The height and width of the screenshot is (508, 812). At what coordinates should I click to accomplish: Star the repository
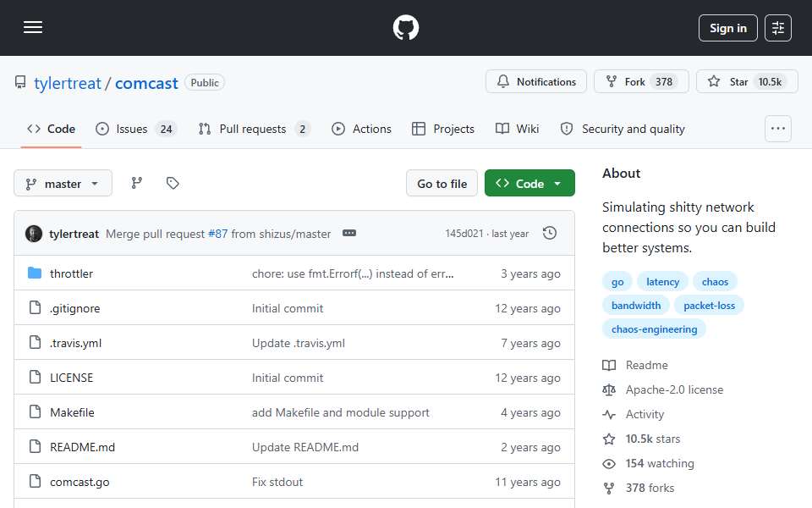747,81
